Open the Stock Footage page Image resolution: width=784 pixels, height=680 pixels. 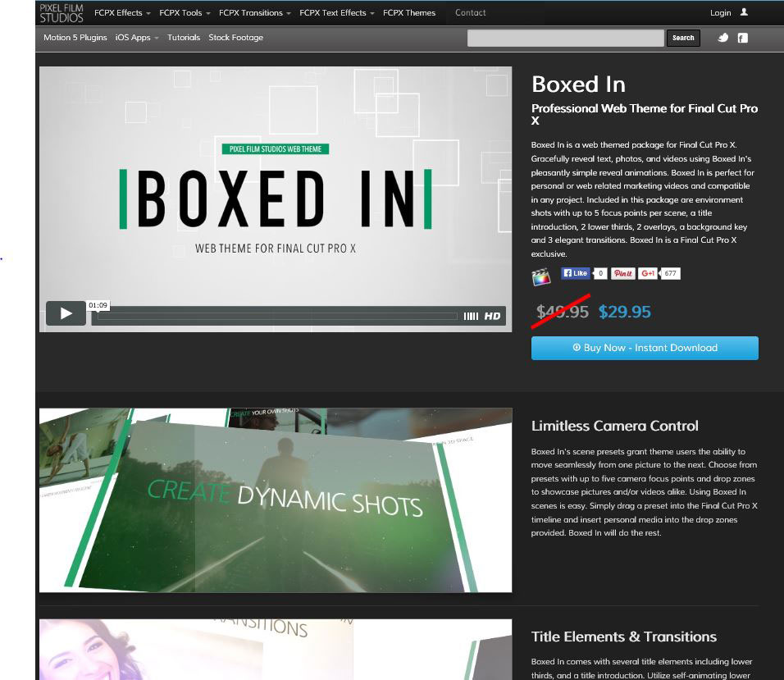tap(235, 38)
